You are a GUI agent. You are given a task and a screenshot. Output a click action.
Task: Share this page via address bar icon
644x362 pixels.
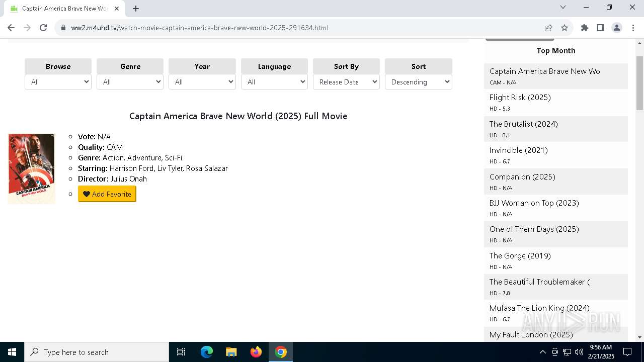[x=548, y=28]
